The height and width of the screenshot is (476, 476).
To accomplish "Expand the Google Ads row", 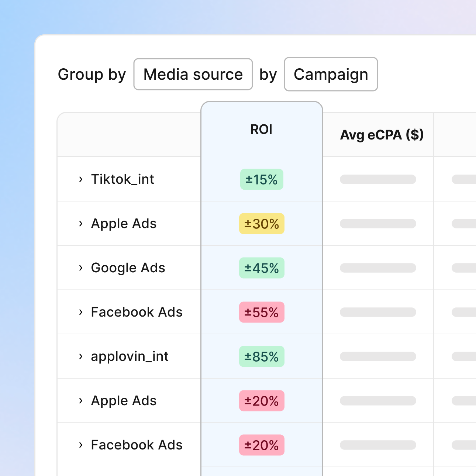I will click(80, 268).
